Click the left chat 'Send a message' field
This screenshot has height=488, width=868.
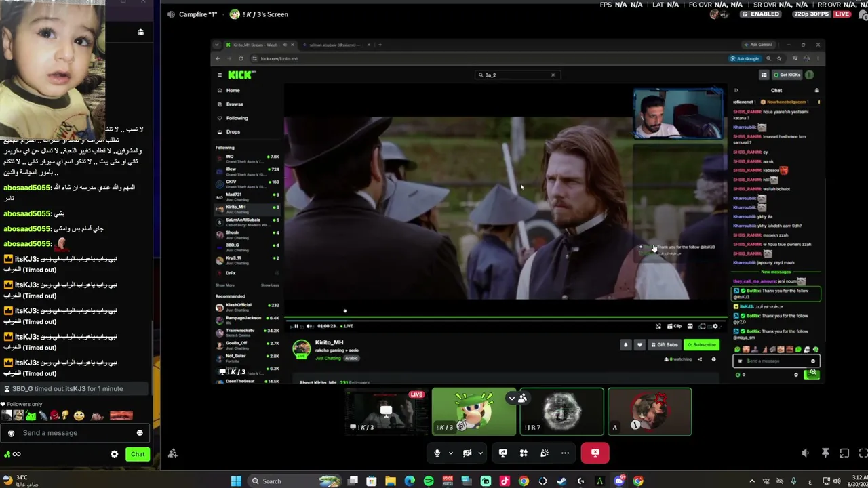[75, 433]
